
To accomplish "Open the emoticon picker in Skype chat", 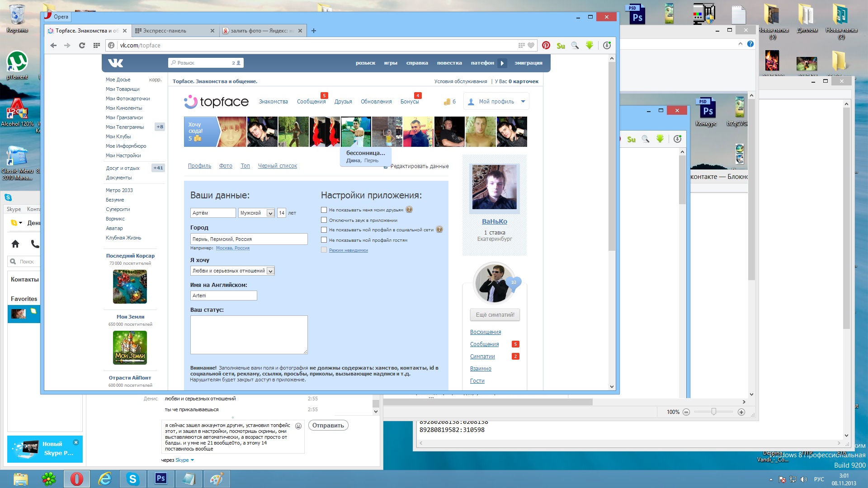I will (298, 426).
